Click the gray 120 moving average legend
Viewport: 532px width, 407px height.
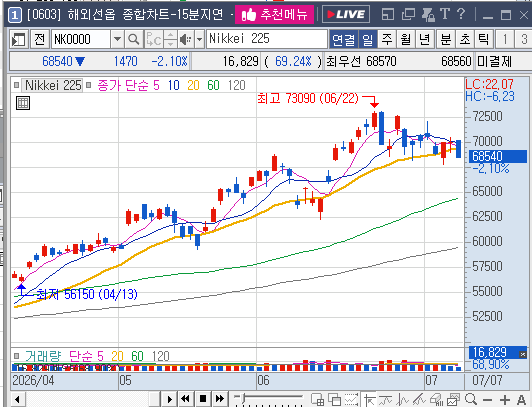coord(236,85)
